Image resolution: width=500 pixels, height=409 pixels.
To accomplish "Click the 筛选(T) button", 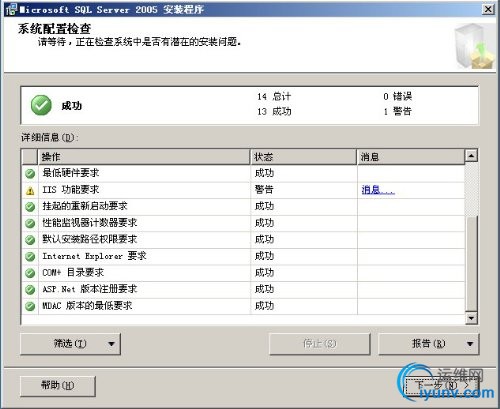I will [70, 343].
